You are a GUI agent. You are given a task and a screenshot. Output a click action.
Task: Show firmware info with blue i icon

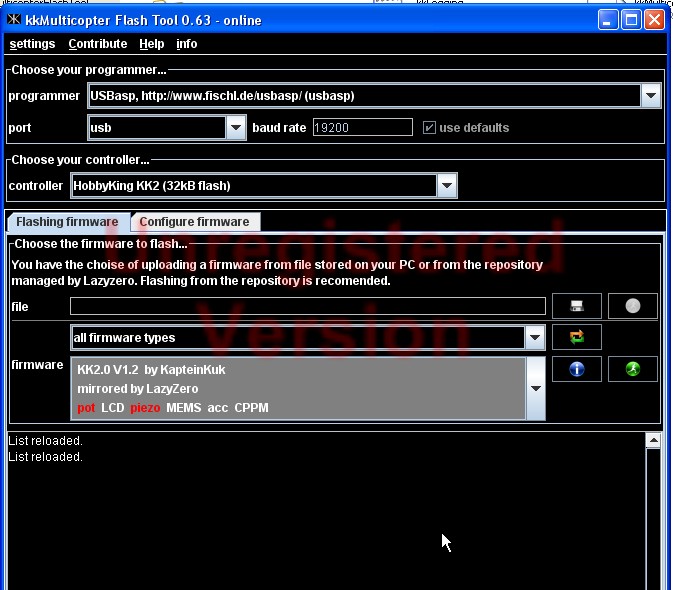click(576, 369)
